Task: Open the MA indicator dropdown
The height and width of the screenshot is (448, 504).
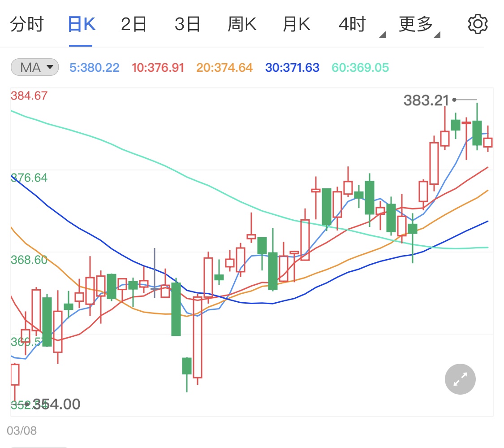Action: point(34,67)
